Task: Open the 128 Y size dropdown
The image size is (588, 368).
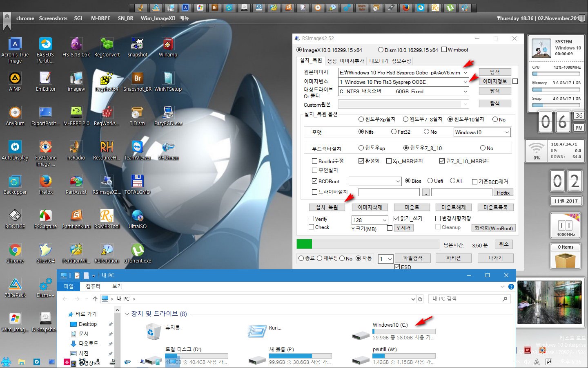Action: click(384, 220)
